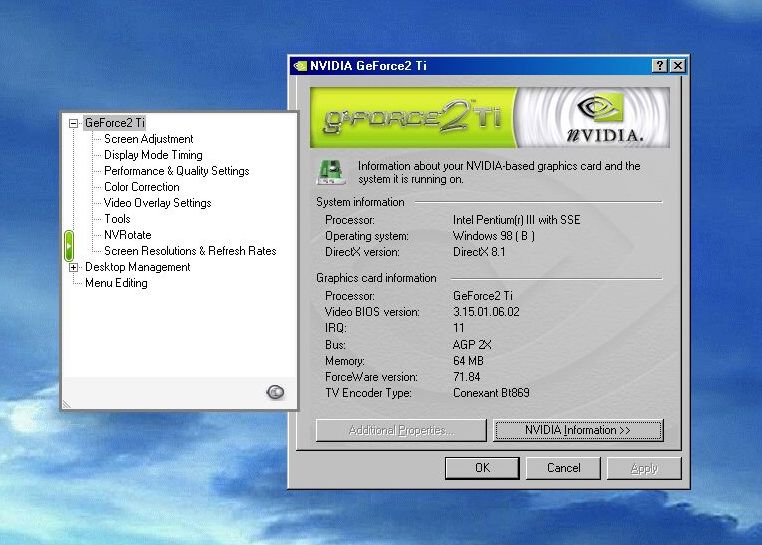Image resolution: width=762 pixels, height=545 pixels.
Task: Click the 'ForceWare version:' label
Action: [x=371, y=377]
